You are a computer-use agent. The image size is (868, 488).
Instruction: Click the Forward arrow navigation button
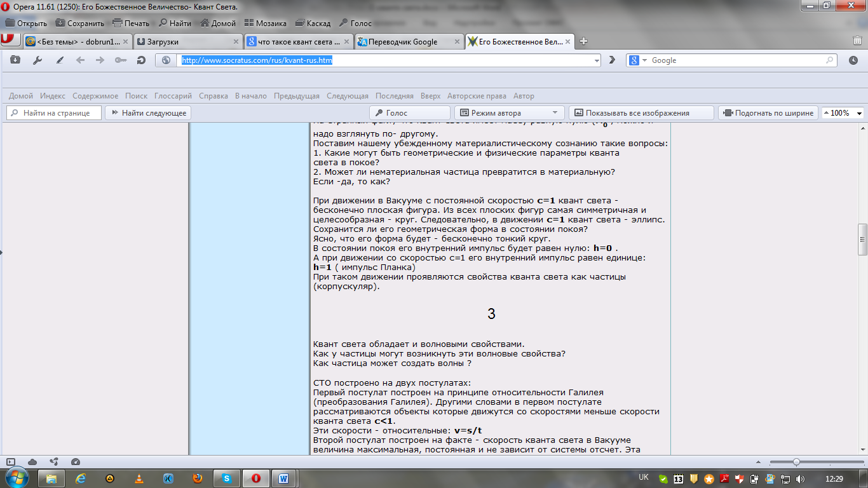(100, 60)
